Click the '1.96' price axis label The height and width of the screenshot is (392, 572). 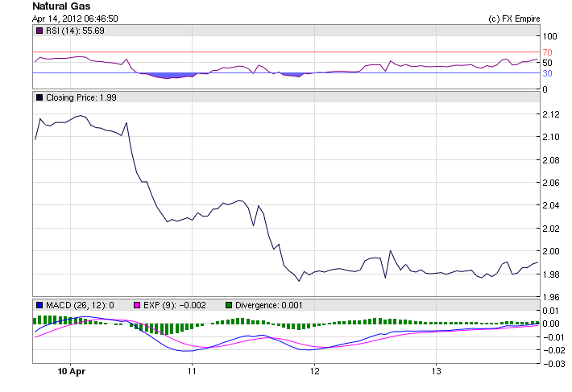tap(551, 297)
